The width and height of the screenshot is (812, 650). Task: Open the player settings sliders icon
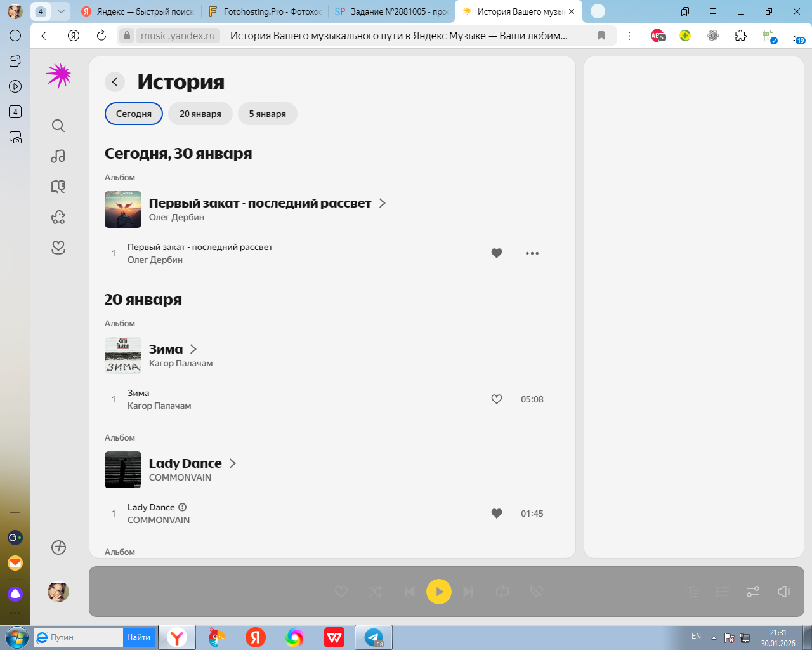coord(753,592)
